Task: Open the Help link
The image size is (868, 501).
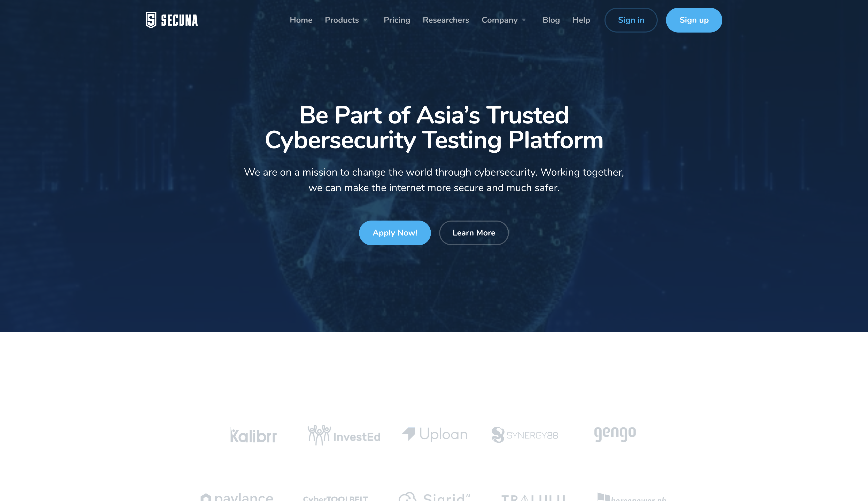Action: (581, 20)
